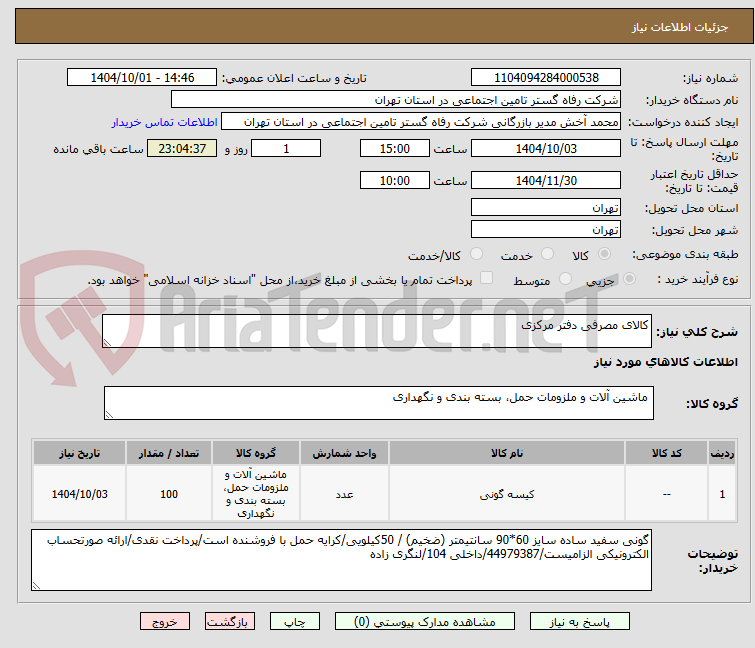Click the table date cell 1404/10/03
Image resolution: width=755 pixels, height=648 pixels.
click(x=79, y=494)
